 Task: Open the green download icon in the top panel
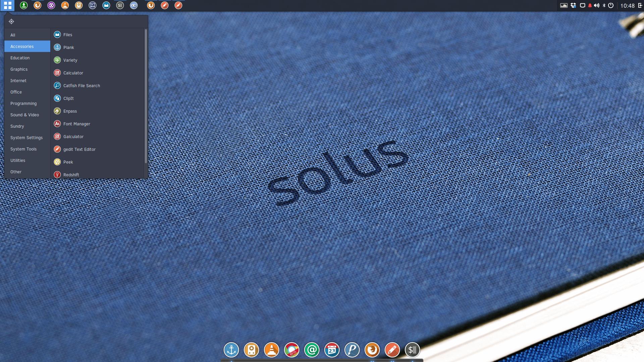coord(23,5)
